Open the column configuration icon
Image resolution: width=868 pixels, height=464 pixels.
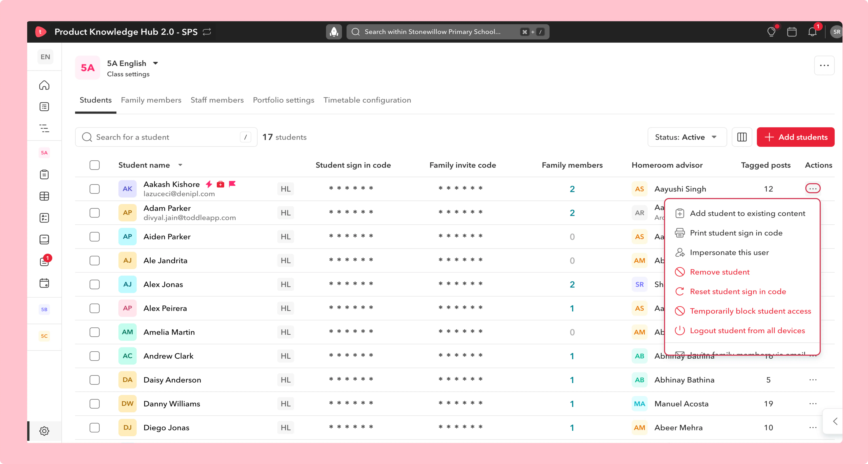tap(742, 137)
